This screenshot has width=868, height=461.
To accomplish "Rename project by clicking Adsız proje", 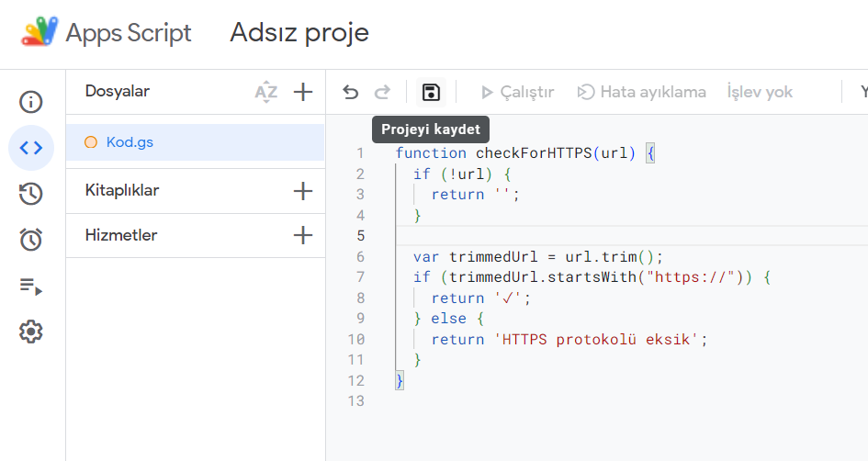I will pyautogui.click(x=299, y=33).
